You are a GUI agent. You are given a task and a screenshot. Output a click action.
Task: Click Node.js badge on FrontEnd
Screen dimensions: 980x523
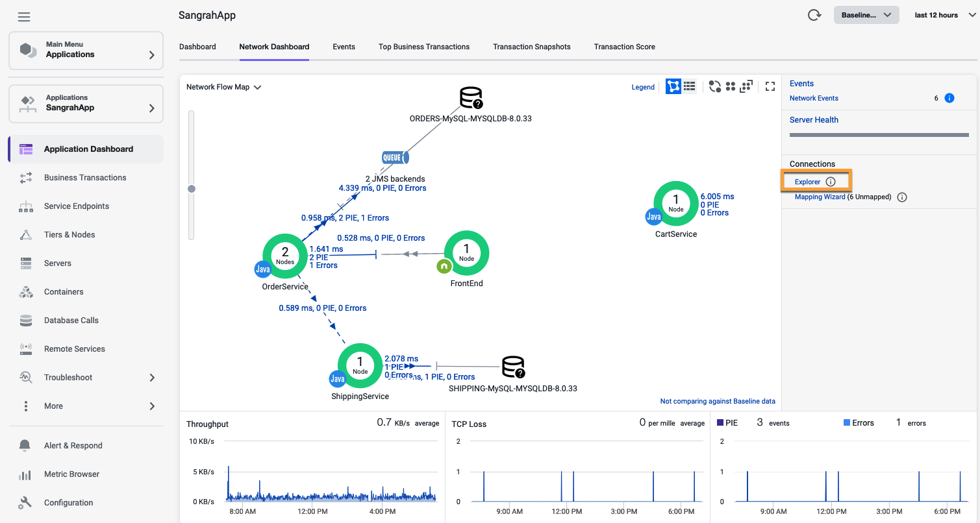pos(444,266)
